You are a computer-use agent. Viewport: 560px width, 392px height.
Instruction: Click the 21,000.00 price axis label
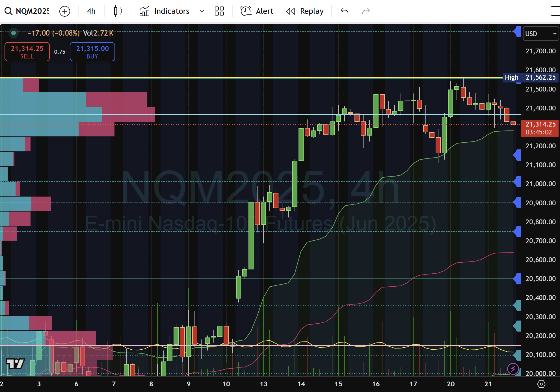[540, 184]
